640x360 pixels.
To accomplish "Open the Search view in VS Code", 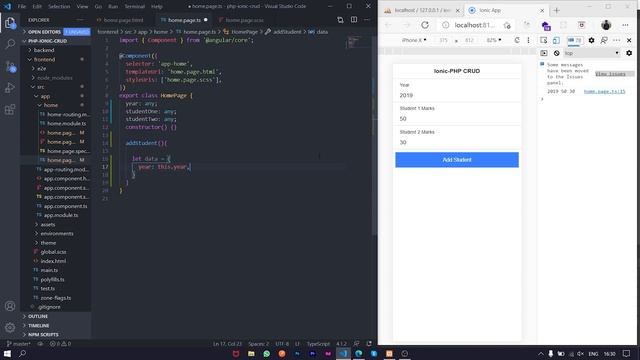I will pyautogui.click(x=10, y=44).
